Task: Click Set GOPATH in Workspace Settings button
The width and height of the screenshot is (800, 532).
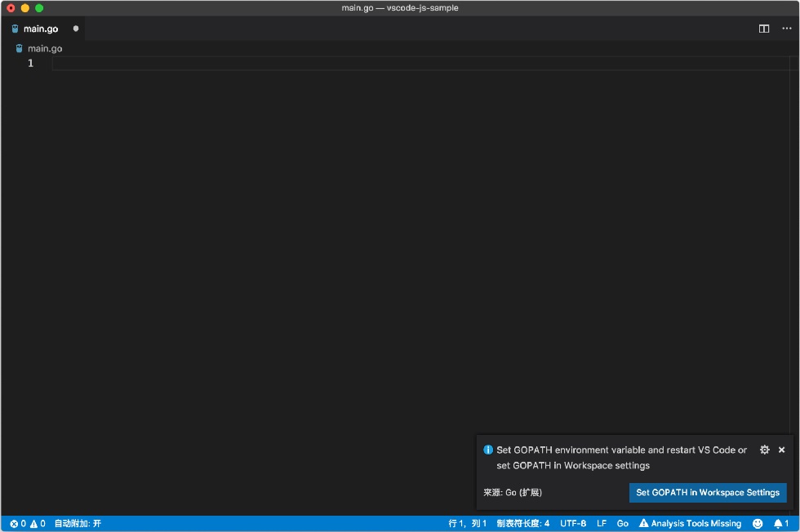Action: coord(708,492)
